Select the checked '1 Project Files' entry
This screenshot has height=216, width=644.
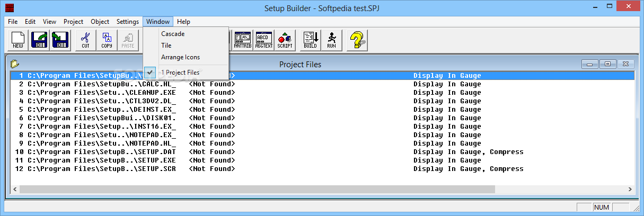tap(186, 72)
